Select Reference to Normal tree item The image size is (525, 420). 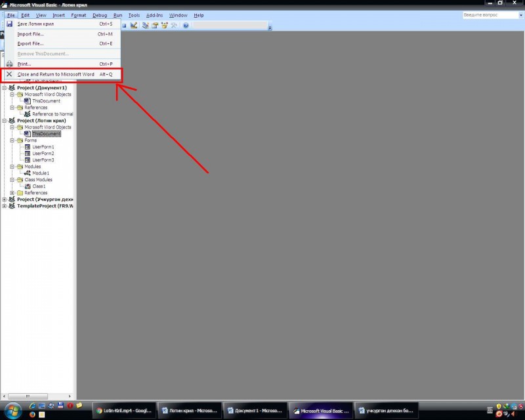52,114
